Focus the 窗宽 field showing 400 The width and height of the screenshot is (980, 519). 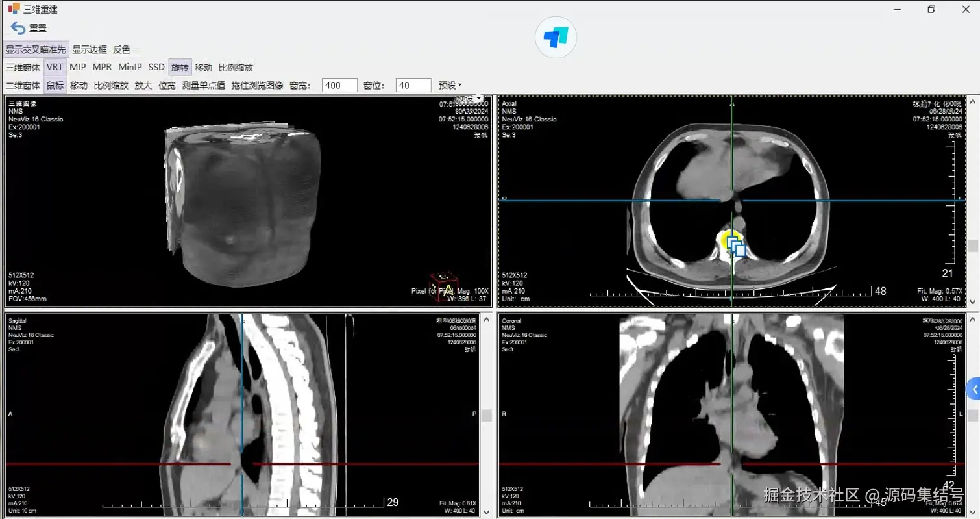coord(340,85)
